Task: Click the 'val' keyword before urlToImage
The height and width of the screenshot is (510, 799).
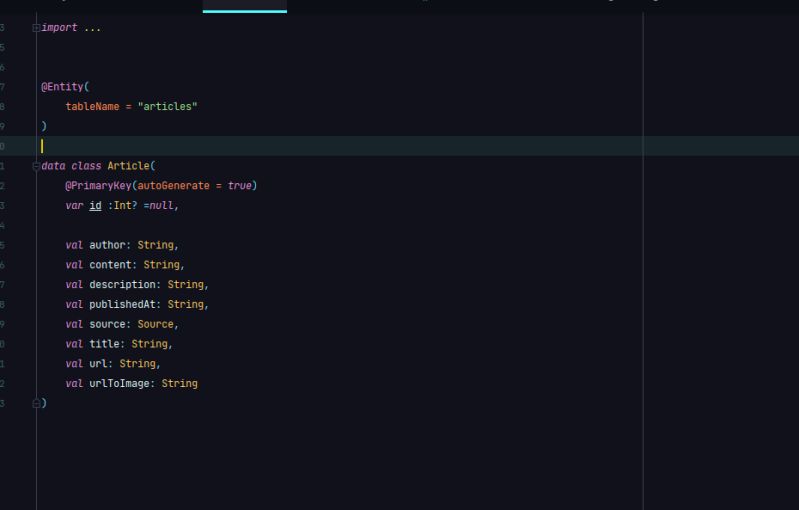Action: pos(74,384)
